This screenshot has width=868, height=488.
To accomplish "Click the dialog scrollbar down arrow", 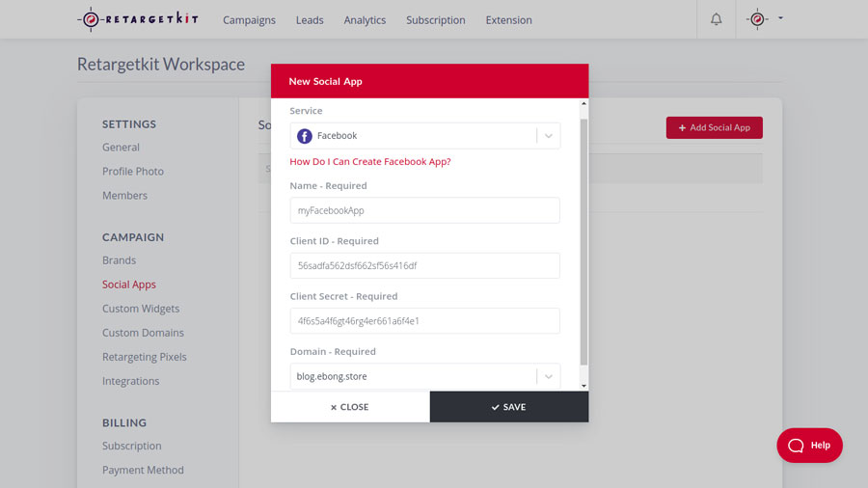I will pyautogui.click(x=583, y=386).
